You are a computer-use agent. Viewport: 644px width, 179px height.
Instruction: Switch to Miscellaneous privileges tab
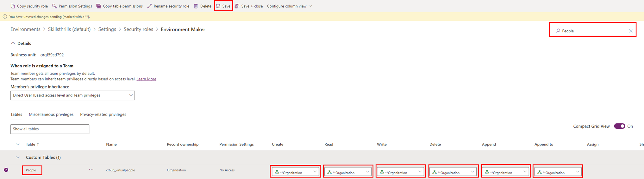click(x=51, y=114)
